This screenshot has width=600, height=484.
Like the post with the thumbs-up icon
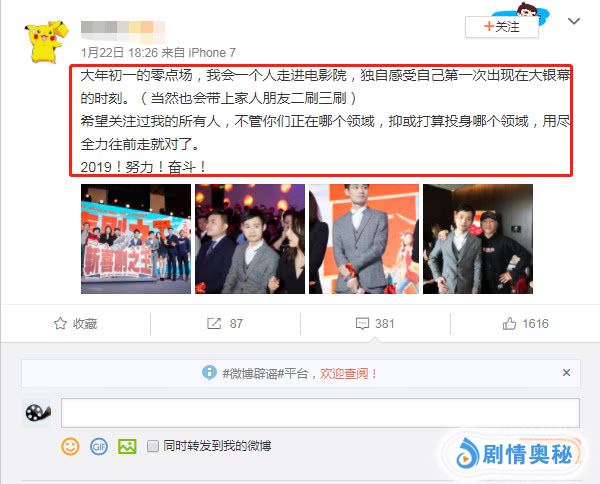coord(509,324)
